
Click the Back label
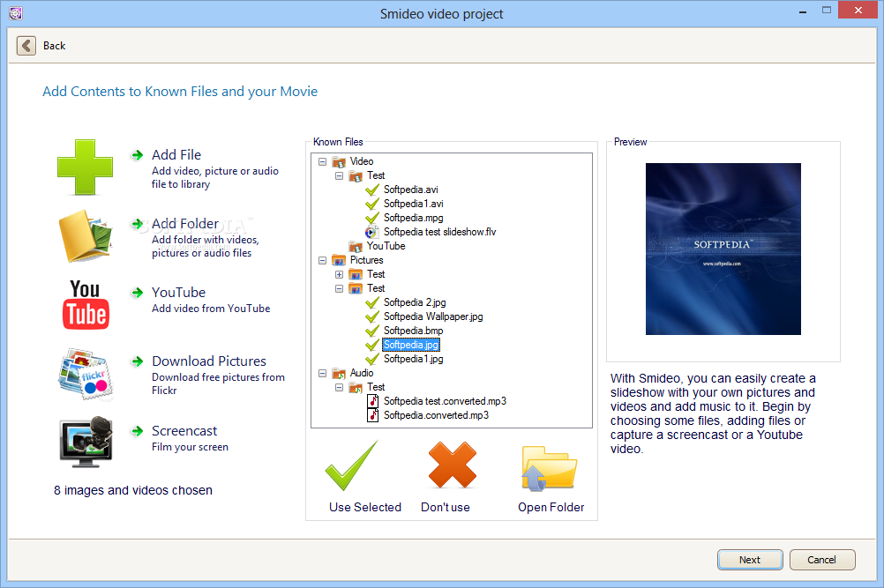pyautogui.click(x=54, y=46)
